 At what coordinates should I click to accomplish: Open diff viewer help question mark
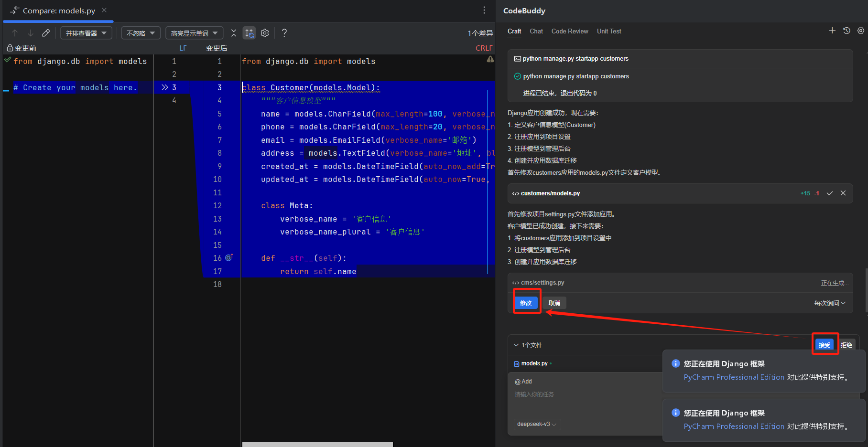click(x=284, y=33)
